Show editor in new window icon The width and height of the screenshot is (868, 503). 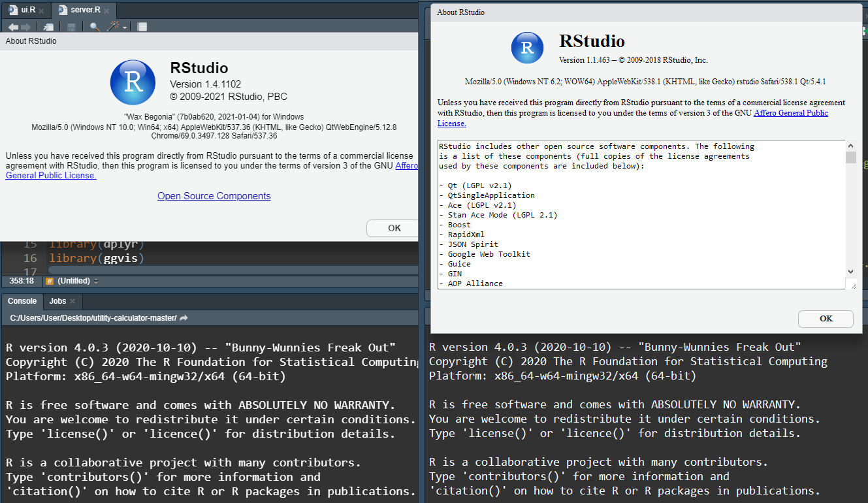click(x=49, y=27)
